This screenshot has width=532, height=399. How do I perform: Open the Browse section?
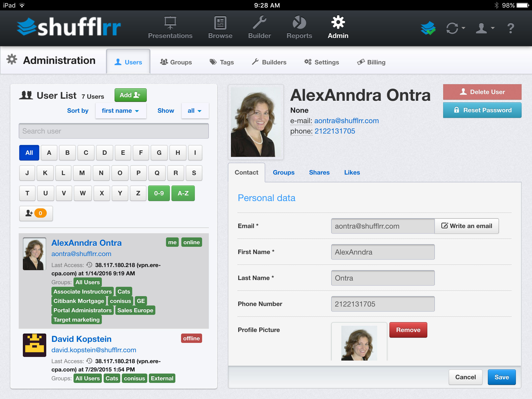point(220,28)
